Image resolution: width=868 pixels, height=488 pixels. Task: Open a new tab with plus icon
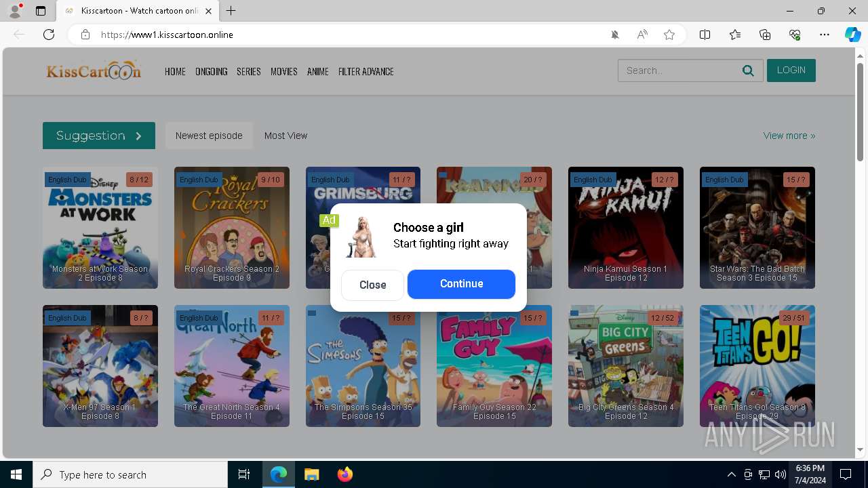pos(231,11)
